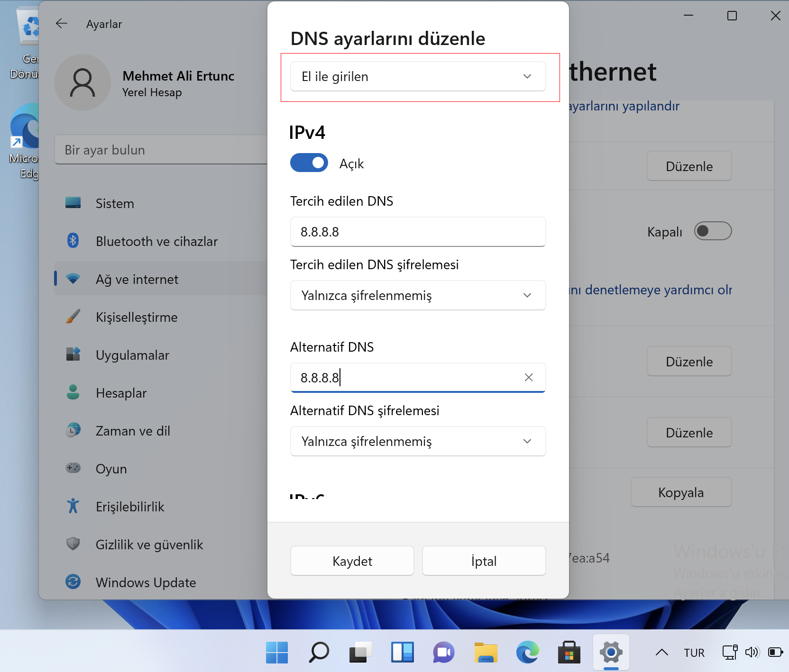This screenshot has width=789, height=672.
Task: Click the İptal button
Action: (483, 561)
